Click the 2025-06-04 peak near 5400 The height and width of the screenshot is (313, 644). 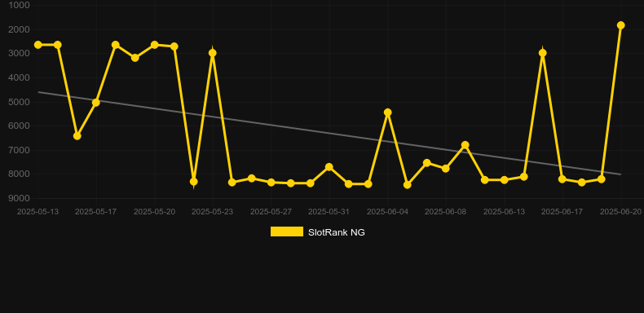(x=388, y=112)
